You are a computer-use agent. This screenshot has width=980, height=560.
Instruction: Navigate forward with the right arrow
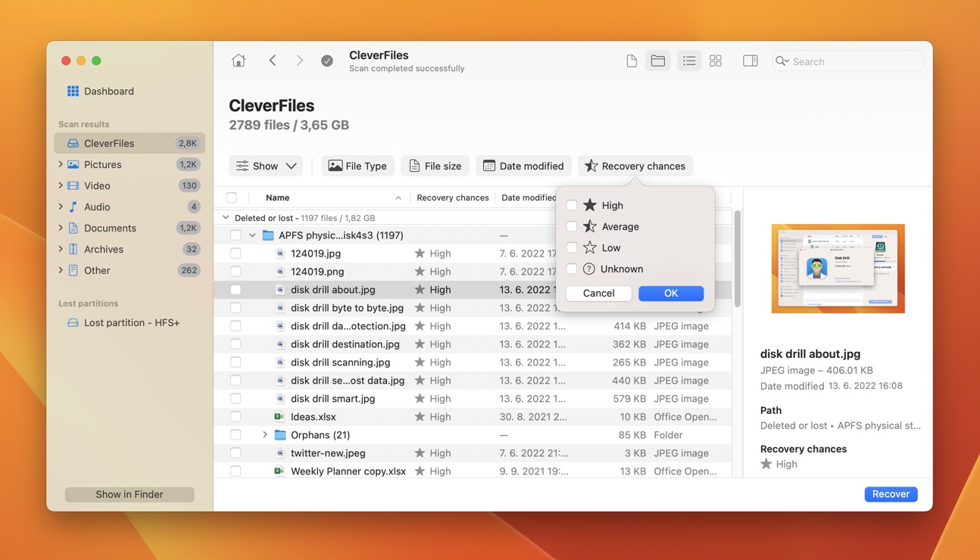(300, 61)
